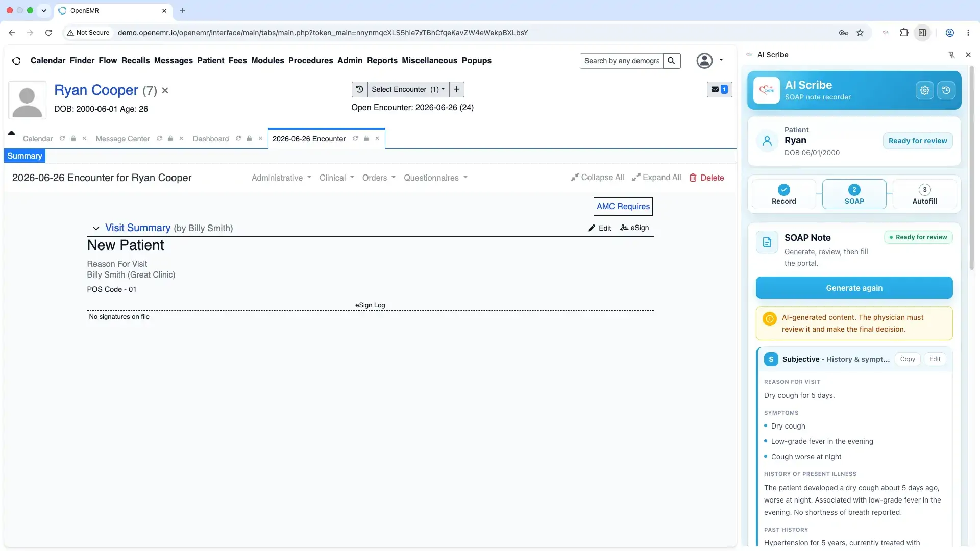
Task: Click Generate again button
Action: click(854, 288)
